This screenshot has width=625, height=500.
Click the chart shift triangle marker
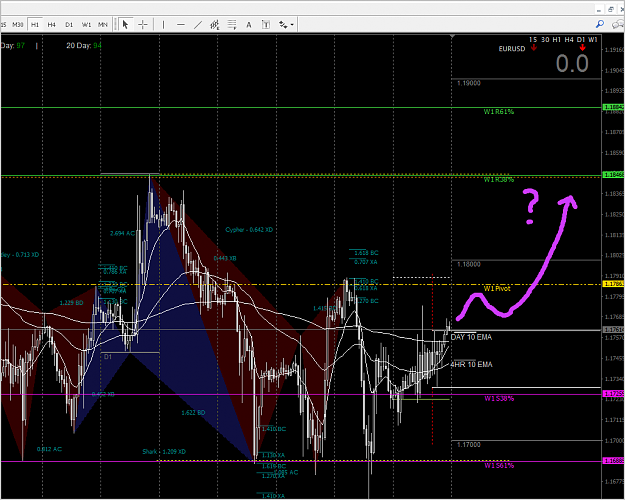452,37
